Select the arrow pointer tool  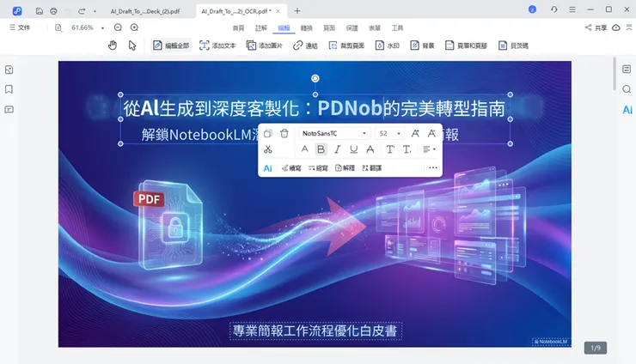point(132,45)
